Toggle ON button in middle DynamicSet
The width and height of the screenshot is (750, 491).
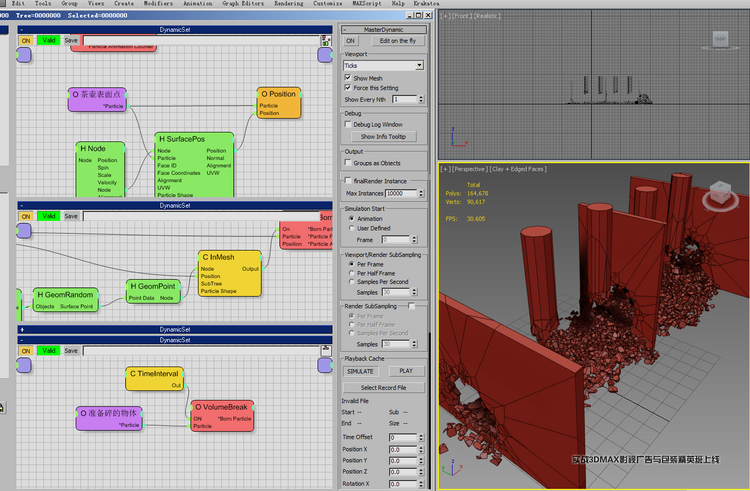(26, 216)
